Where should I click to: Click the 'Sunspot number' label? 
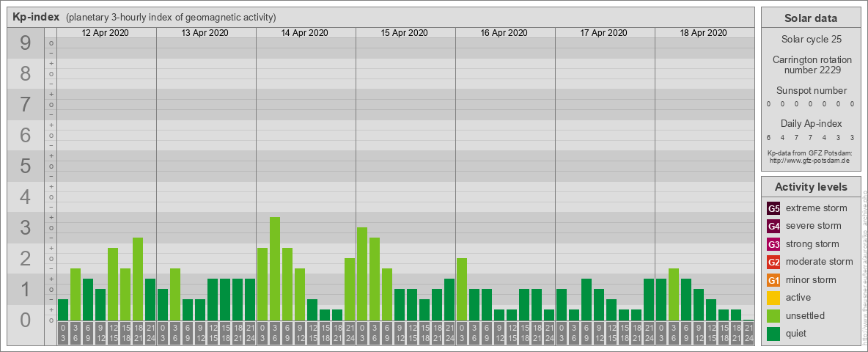[x=812, y=91]
